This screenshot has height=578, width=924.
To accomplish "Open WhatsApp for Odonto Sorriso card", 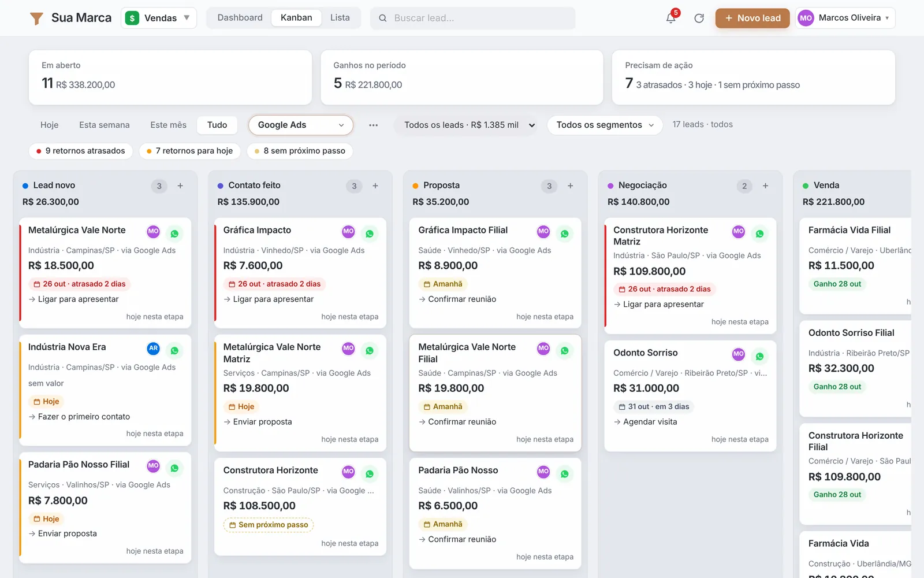I will (760, 356).
